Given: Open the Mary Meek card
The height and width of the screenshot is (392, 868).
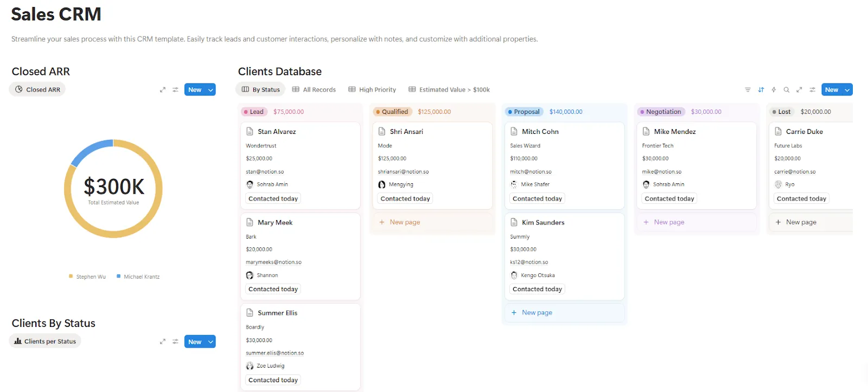Looking at the screenshot, I should click(x=301, y=256).
